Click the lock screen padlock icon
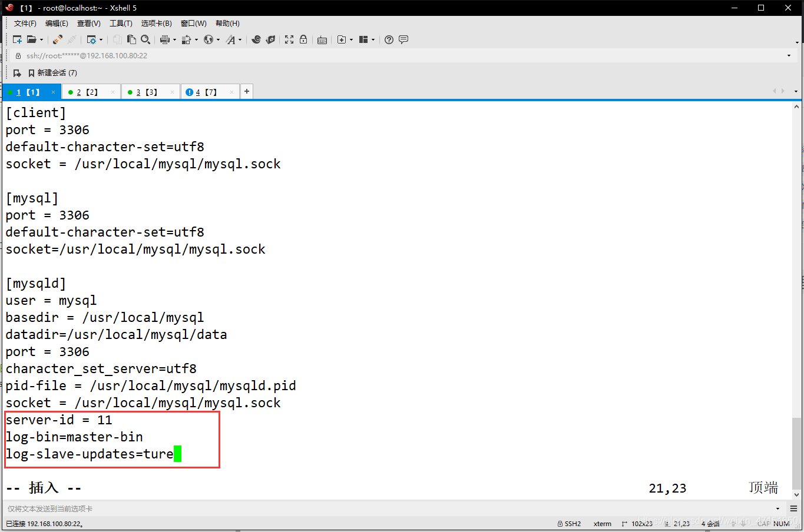Image resolution: width=804 pixels, height=532 pixels. click(303, 39)
